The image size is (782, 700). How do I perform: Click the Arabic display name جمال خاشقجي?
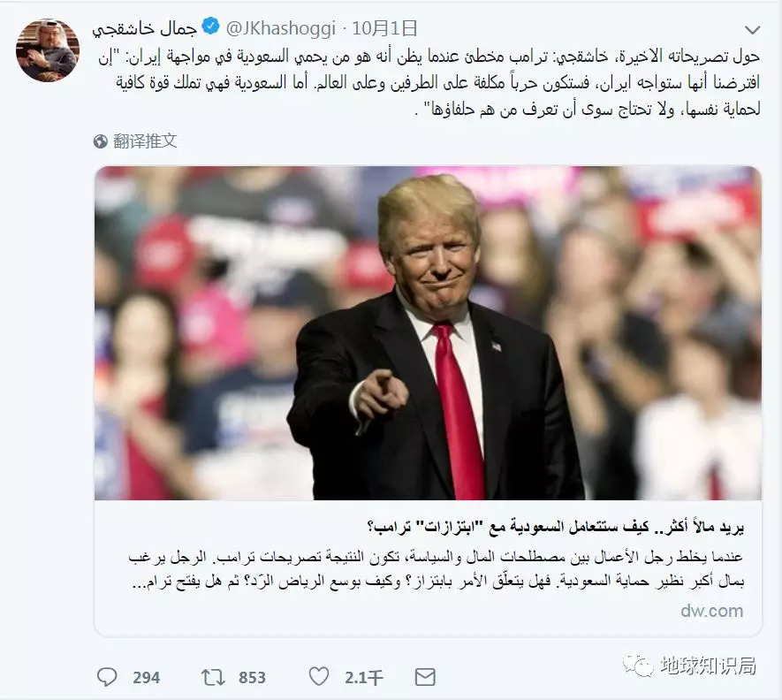(x=145, y=28)
